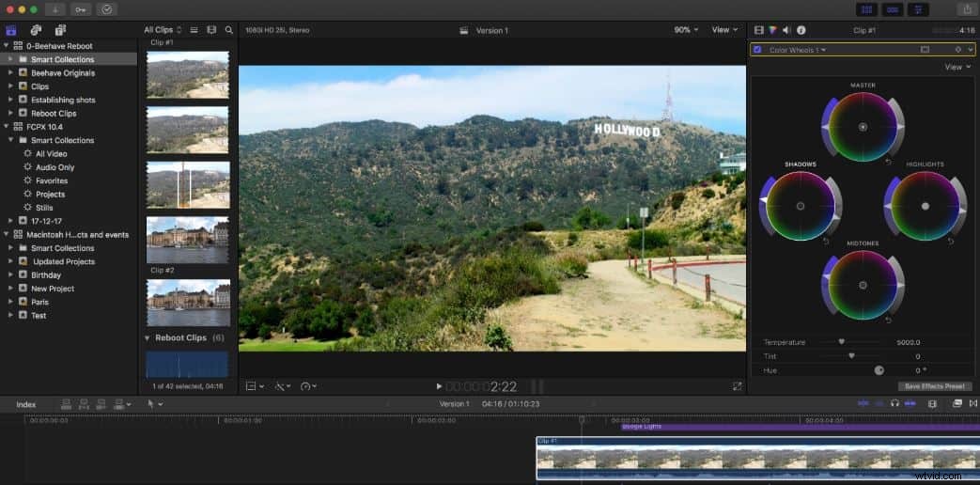This screenshot has height=485, width=980.
Task: Reset the Midtones color wheel
Action: 888,320
